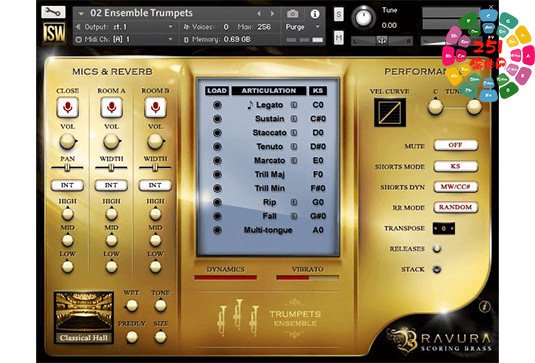535x363 pixels.
Task: Open the VEL CURVE editor box
Action: (390, 112)
